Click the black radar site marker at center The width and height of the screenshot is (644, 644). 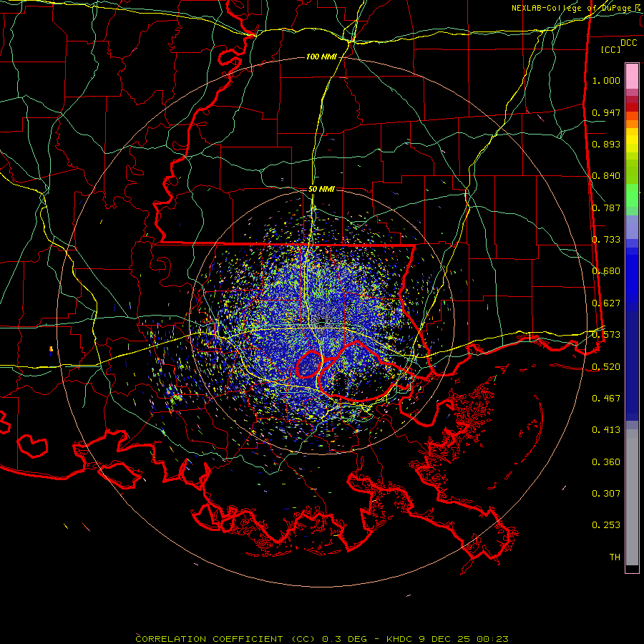coord(321,320)
